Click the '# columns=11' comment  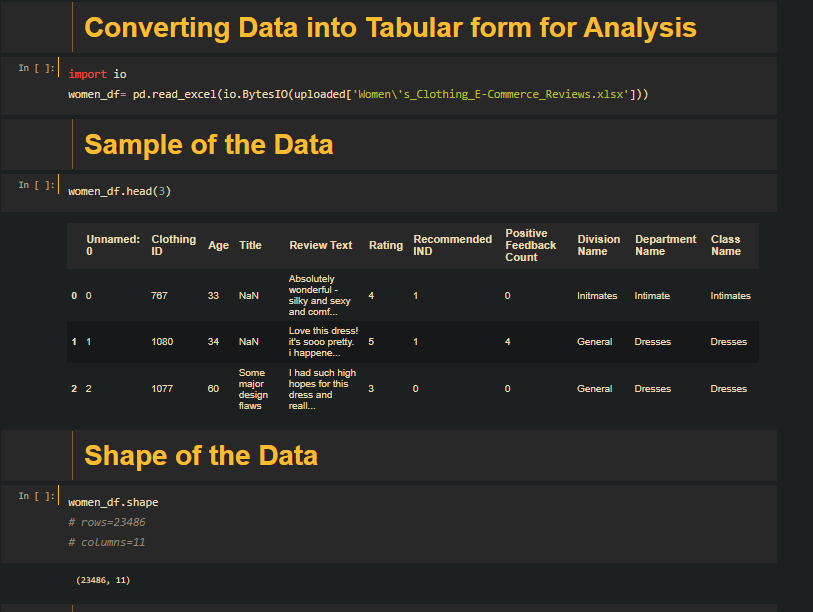click(107, 543)
